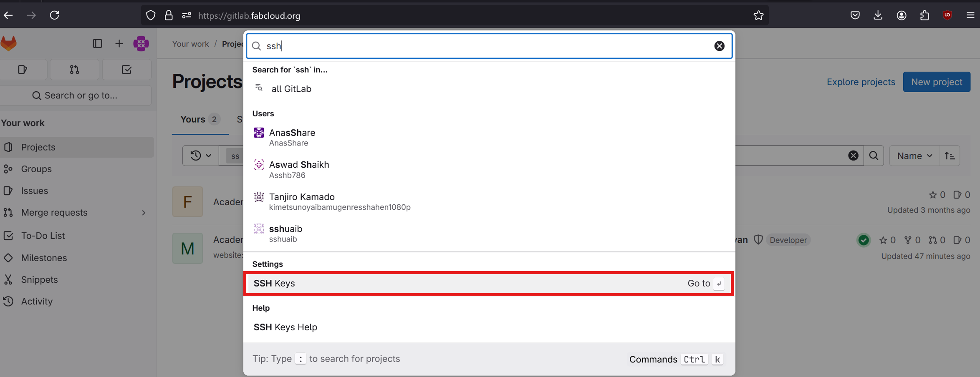Screen dimensions: 980x377
Task: Open To-Do List in the sidebar
Action: tap(77, 236)
